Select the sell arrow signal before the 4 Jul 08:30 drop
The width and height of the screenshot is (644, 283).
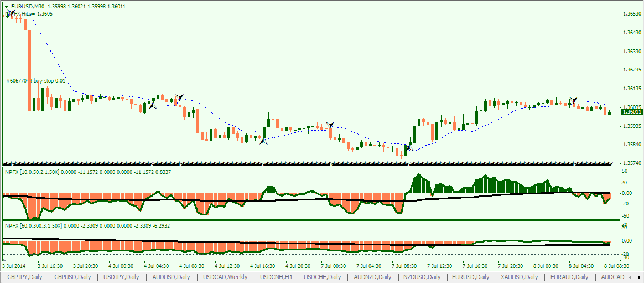click(x=179, y=98)
